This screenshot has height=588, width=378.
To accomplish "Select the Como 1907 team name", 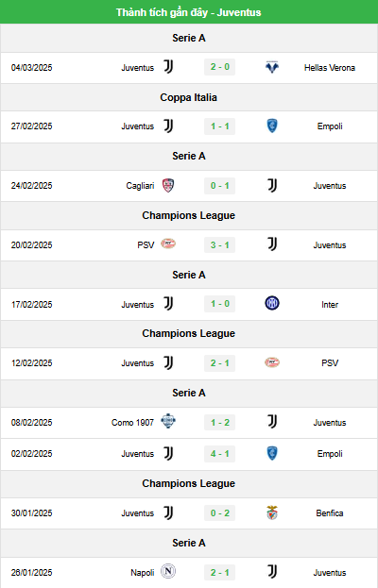I will tap(132, 423).
